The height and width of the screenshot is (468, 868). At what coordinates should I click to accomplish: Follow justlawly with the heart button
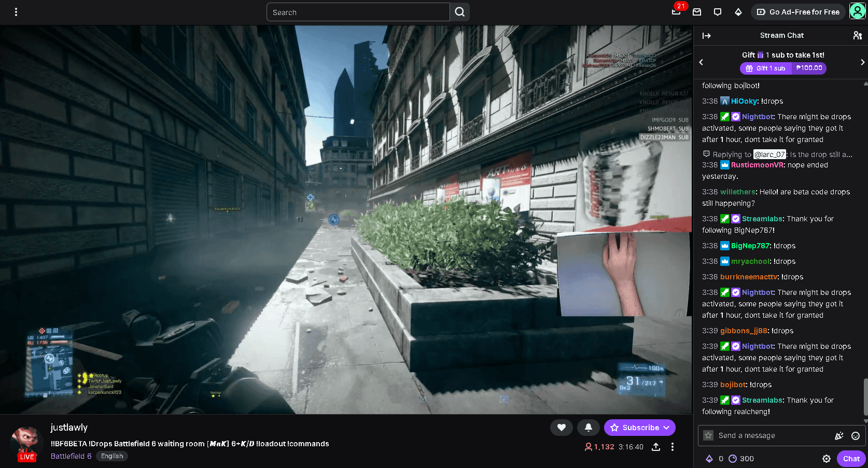pos(561,428)
